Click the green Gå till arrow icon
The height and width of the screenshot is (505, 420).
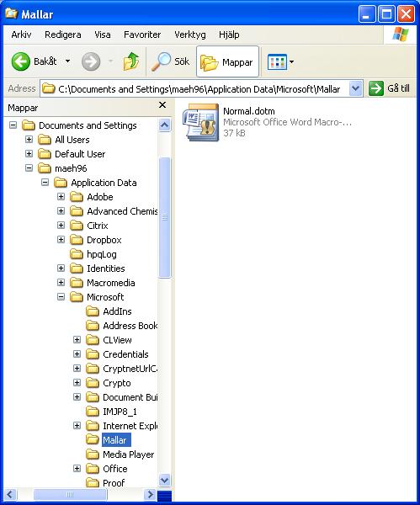[x=376, y=88]
